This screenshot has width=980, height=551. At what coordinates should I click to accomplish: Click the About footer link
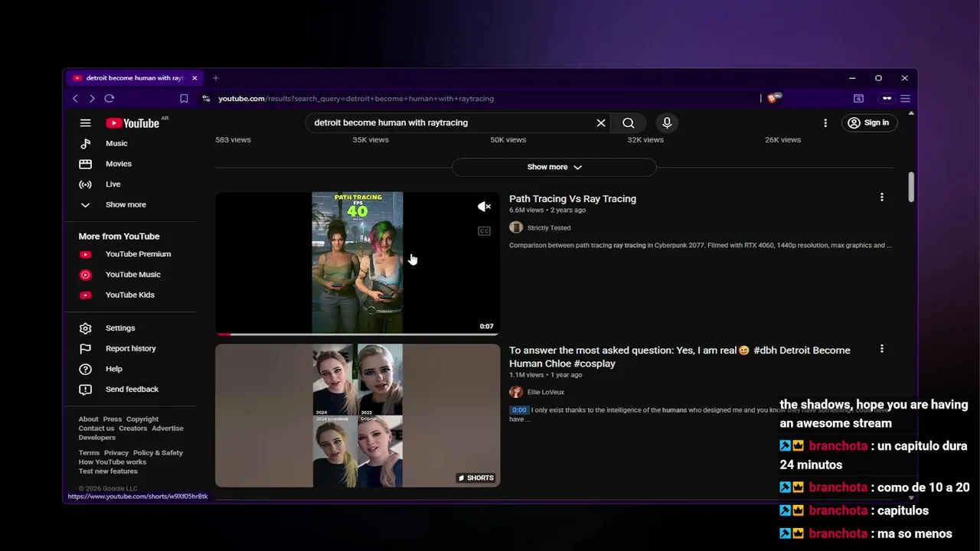click(x=88, y=419)
